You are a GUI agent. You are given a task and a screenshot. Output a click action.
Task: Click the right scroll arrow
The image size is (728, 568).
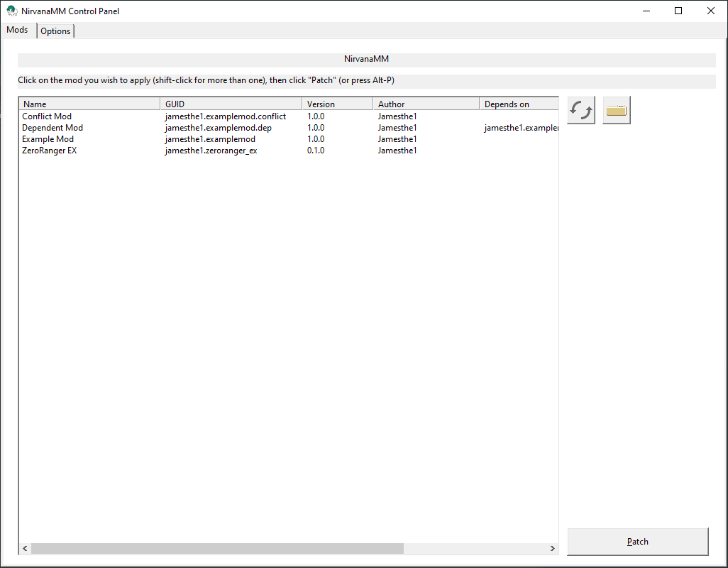[x=552, y=548]
